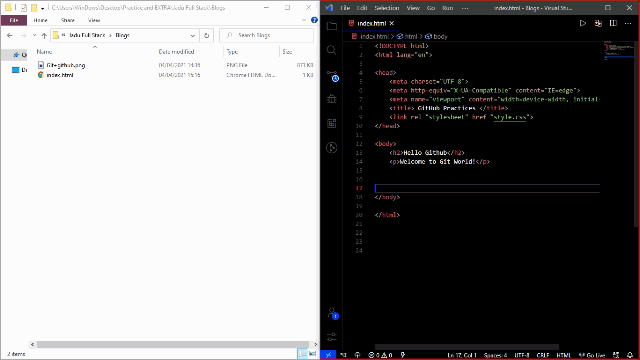This screenshot has width=640, height=360.
Task: Open the Run and Debug view in VS Code
Action: [x=332, y=99]
